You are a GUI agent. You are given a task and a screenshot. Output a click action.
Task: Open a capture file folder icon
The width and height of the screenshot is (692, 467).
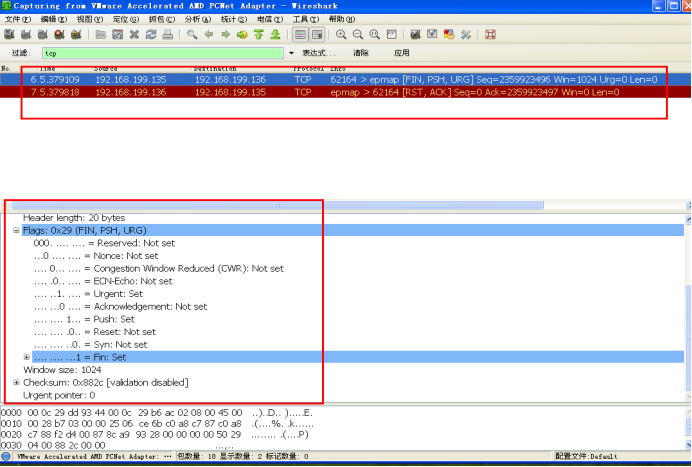[101, 34]
